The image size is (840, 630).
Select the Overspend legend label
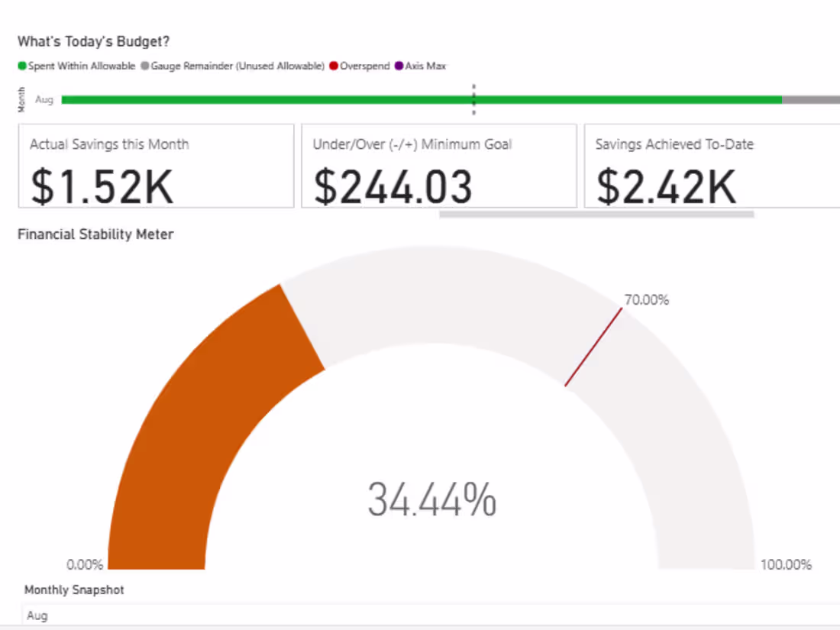click(x=365, y=66)
